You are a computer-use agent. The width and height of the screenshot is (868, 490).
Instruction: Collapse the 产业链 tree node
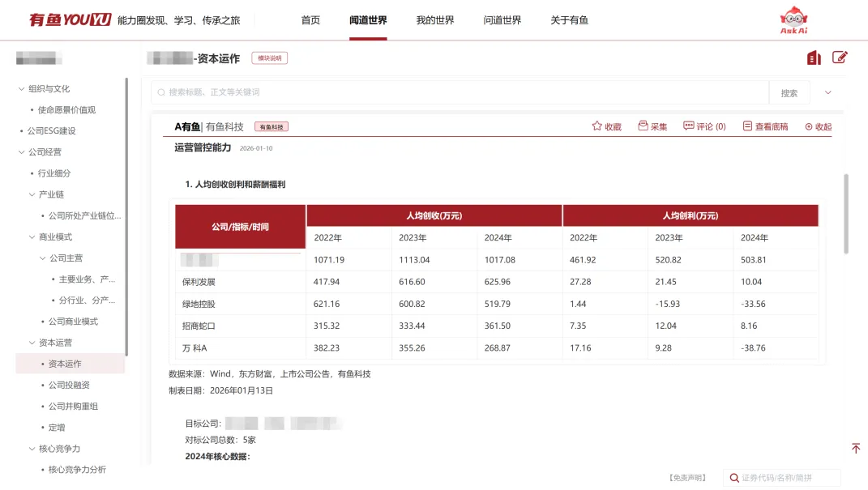pyautogui.click(x=32, y=194)
